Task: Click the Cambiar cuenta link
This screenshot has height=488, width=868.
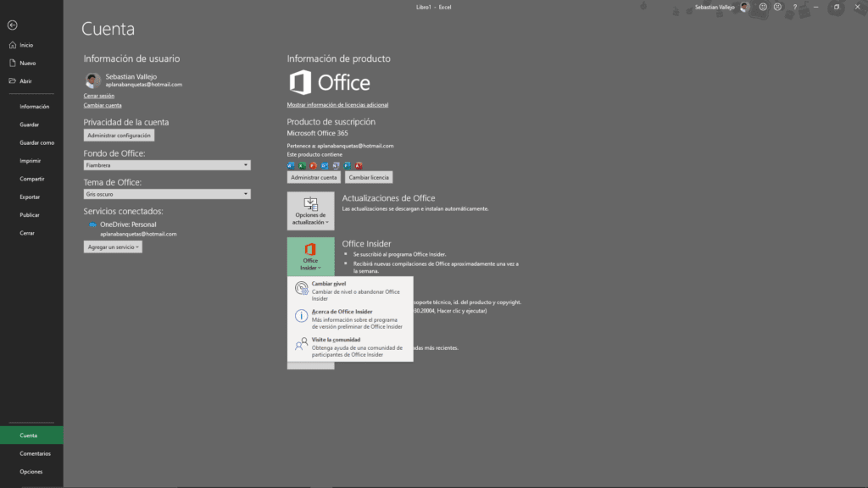Action: (103, 105)
